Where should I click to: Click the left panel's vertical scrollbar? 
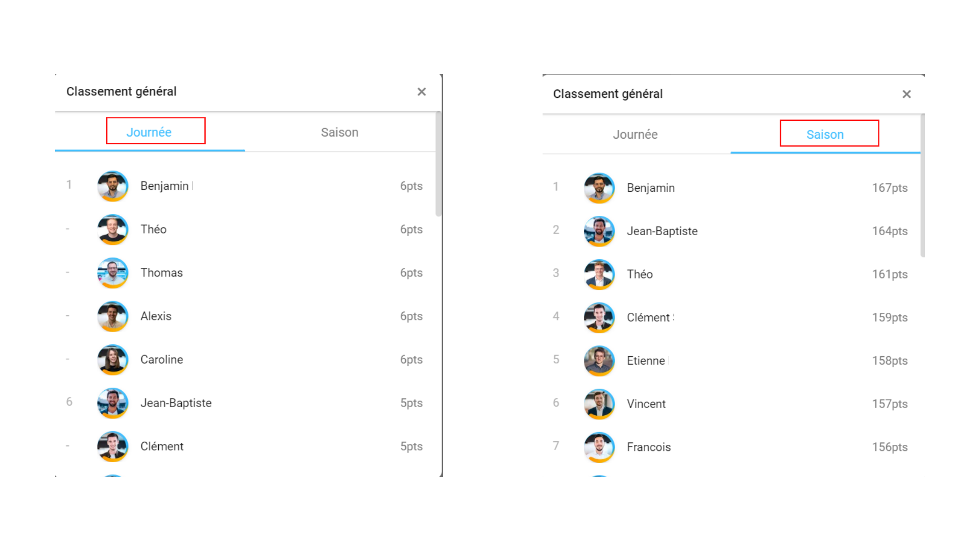[438, 164]
